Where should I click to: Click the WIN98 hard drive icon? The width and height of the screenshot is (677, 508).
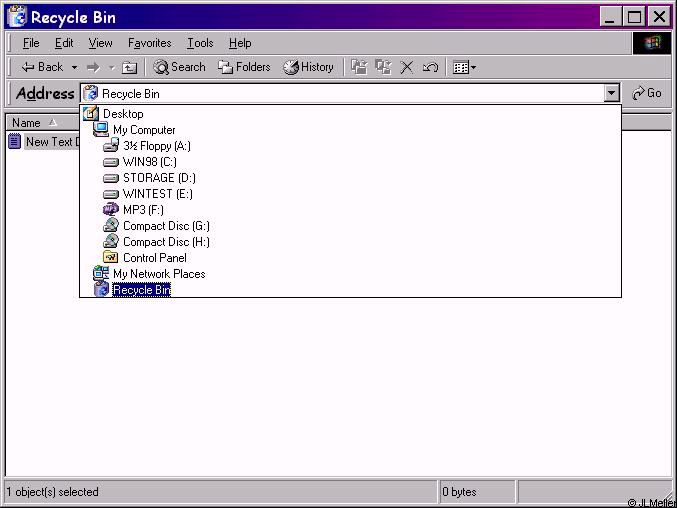tap(111, 162)
